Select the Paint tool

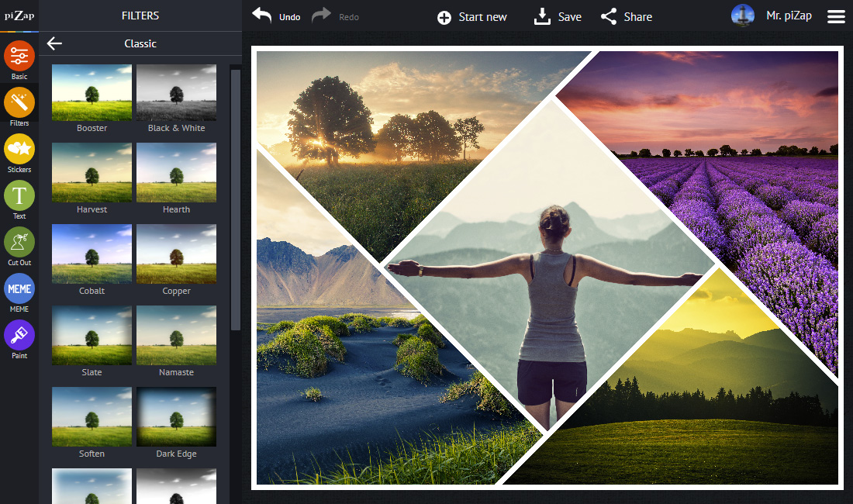pyautogui.click(x=19, y=335)
